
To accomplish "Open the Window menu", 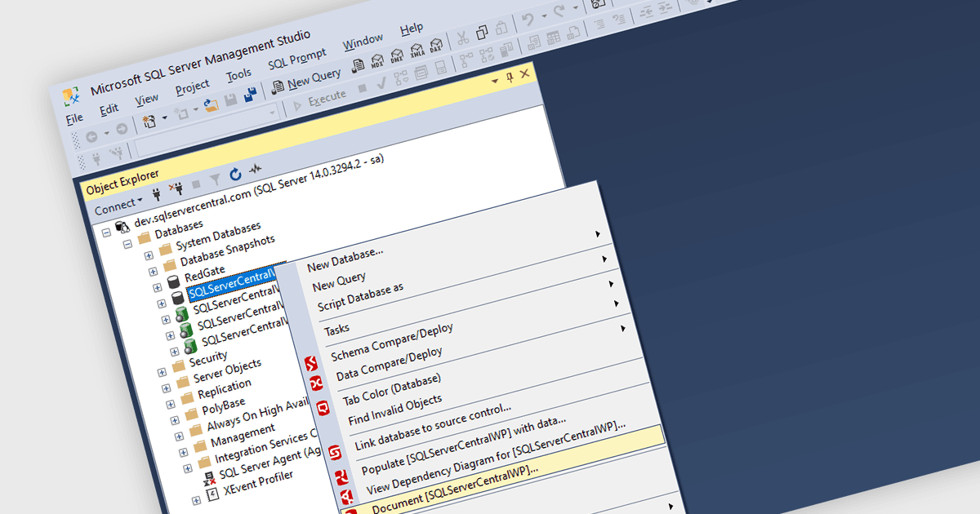I will click(363, 41).
